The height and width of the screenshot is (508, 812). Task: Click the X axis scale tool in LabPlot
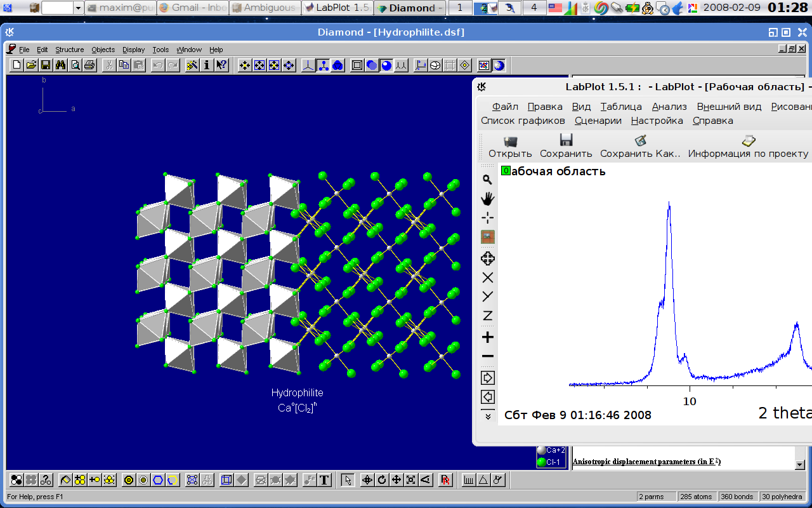pyautogui.click(x=487, y=277)
